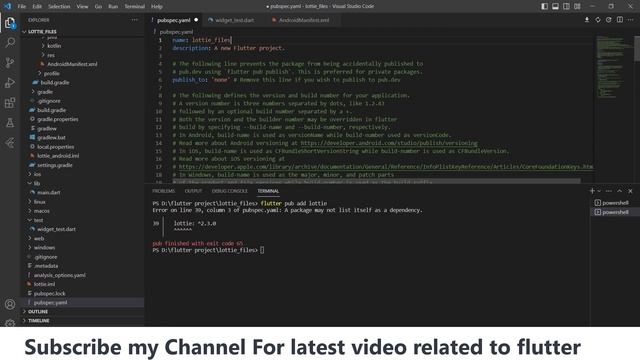640x360 pixels.
Task: Toggle bottom panel layout icon
Action: tap(556, 6)
